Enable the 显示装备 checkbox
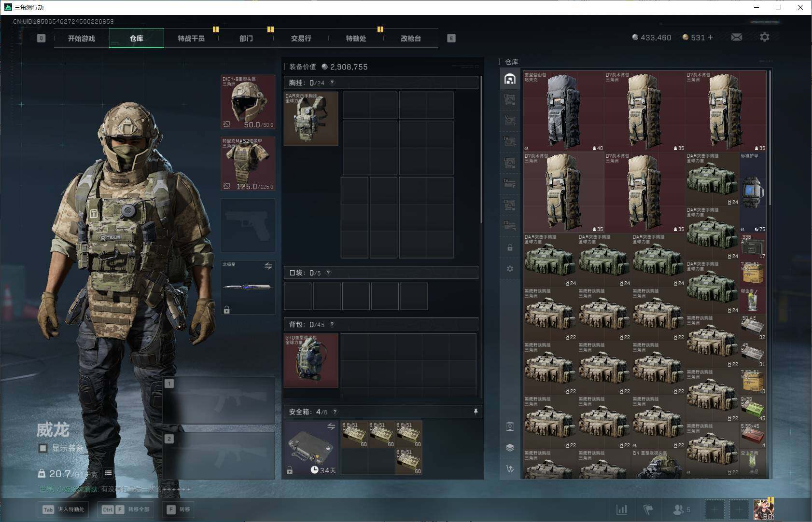The image size is (812, 522). (43, 448)
